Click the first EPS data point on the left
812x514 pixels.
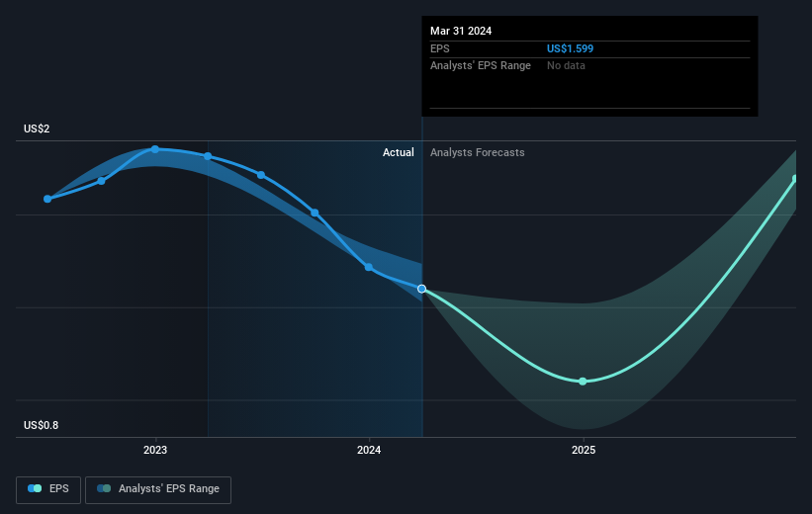[x=47, y=199]
